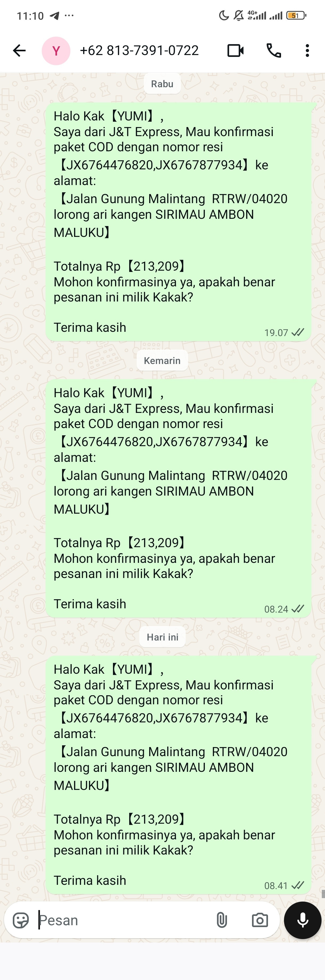Screen dimensions: 325x980
Task: Tap the message sent at 08.24
Action: point(179,498)
